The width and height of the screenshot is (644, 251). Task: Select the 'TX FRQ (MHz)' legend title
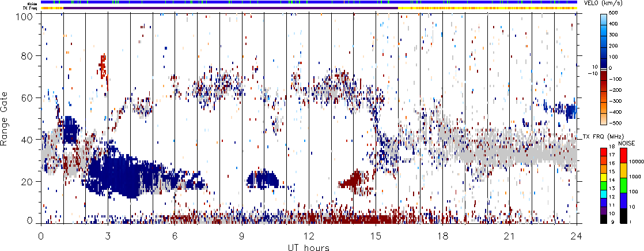click(x=602, y=136)
